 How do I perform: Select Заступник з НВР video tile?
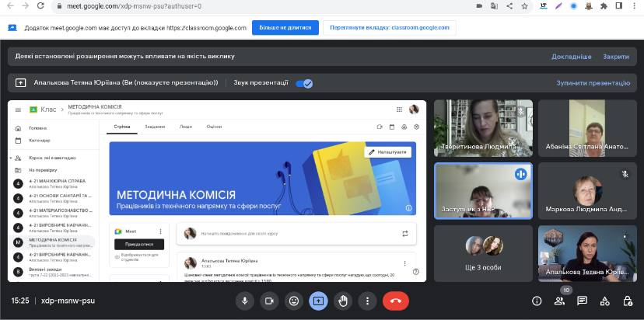pyautogui.click(x=483, y=191)
